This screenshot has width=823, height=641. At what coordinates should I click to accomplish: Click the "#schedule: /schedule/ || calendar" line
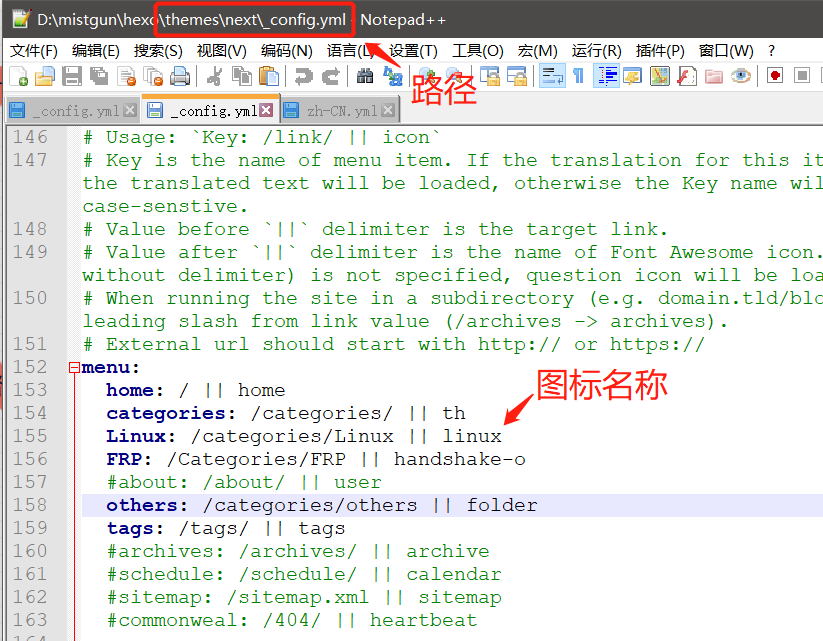coord(303,574)
